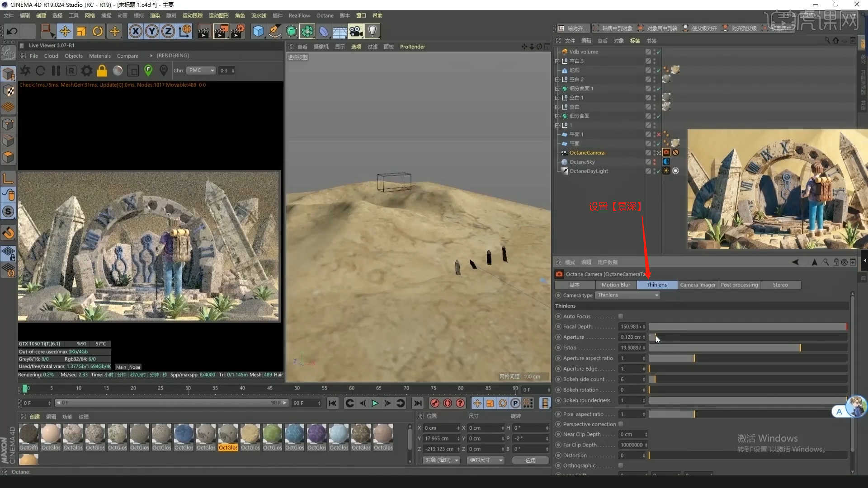This screenshot has width=868, height=488.
Task: Toggle the Orthographic checkbox
Action: [x=621, y=465]
